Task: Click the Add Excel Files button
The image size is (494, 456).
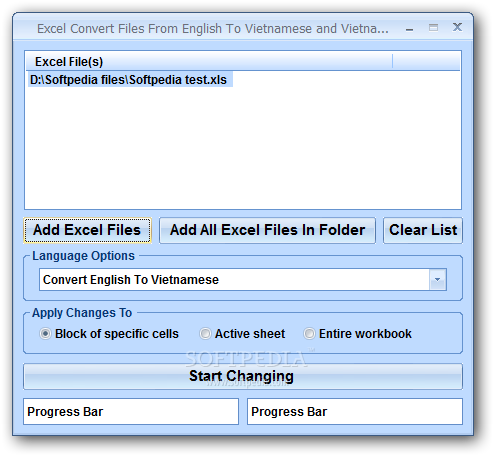Action: (87, 230)
